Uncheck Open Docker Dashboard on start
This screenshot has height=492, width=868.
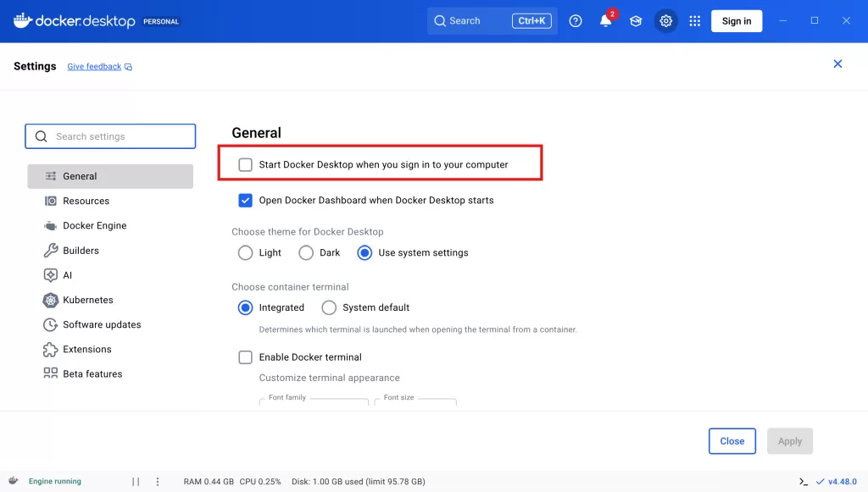pos(245,201)
